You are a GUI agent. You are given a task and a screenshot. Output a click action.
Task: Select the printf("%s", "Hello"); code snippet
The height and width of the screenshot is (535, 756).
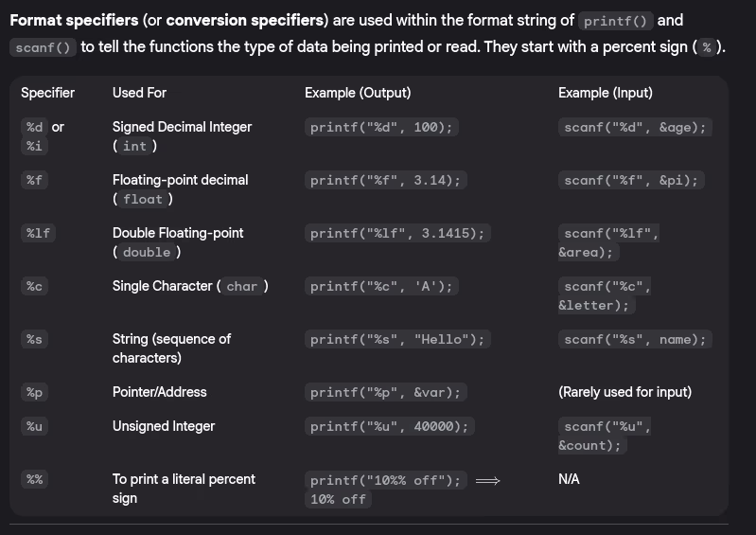pyautogui.click(x=397, y=339)
